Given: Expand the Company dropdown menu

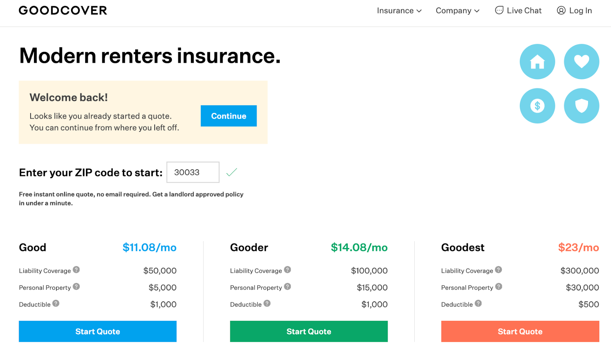Looking at the screenshot, I should point(457,11).
